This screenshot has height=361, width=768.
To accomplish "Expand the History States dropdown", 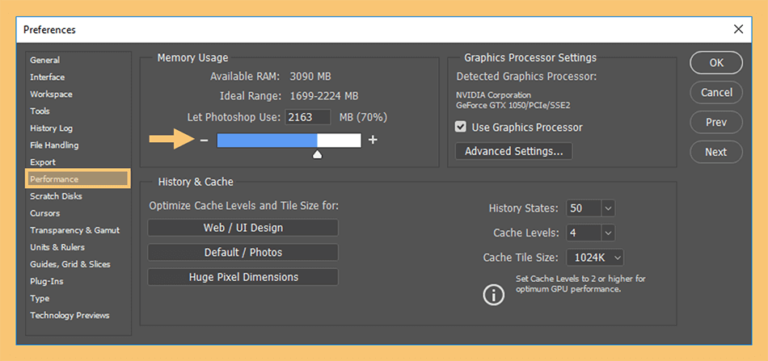I will pos(608,208).
